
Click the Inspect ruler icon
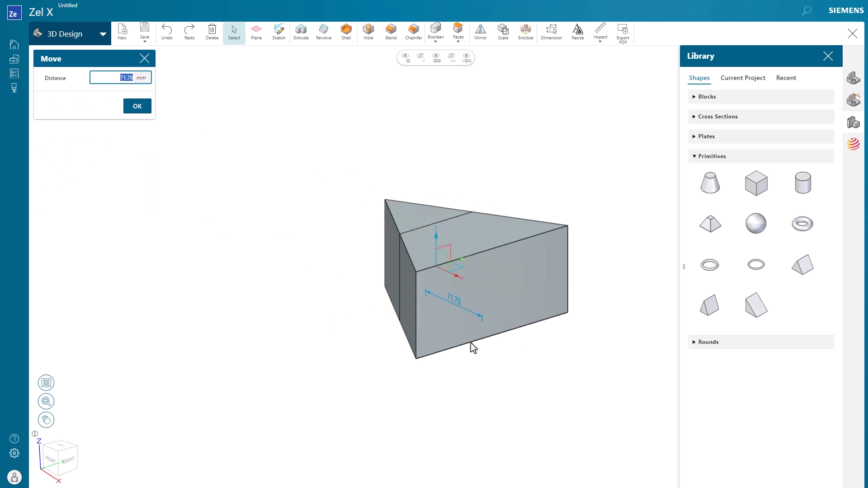coord(600,28)
